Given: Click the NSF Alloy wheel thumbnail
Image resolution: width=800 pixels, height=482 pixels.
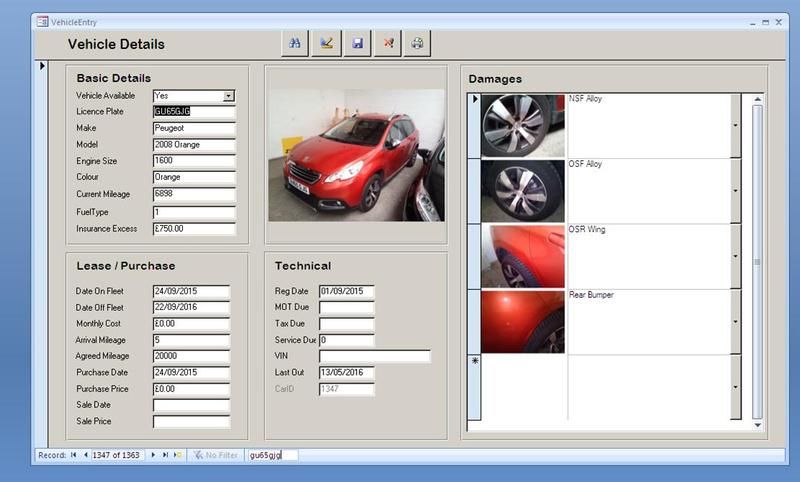Looking at the screenshot, I should tap(523, 125).
